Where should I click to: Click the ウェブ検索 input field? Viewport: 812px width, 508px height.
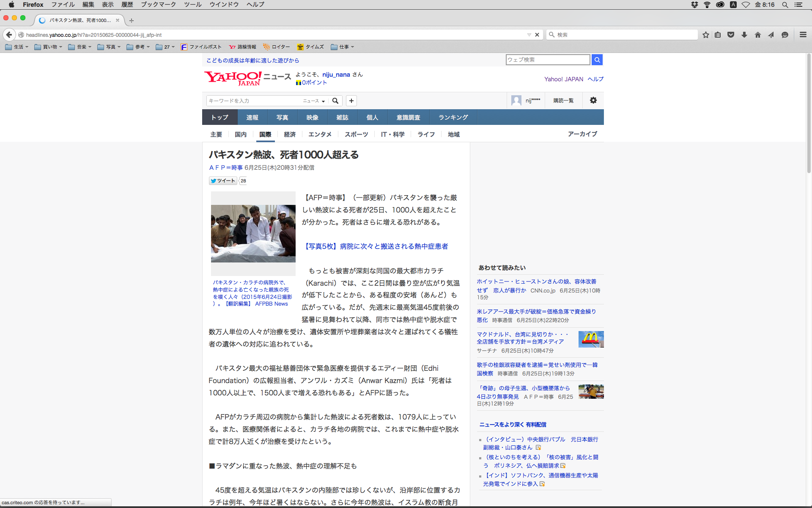[x=548, y=60]
